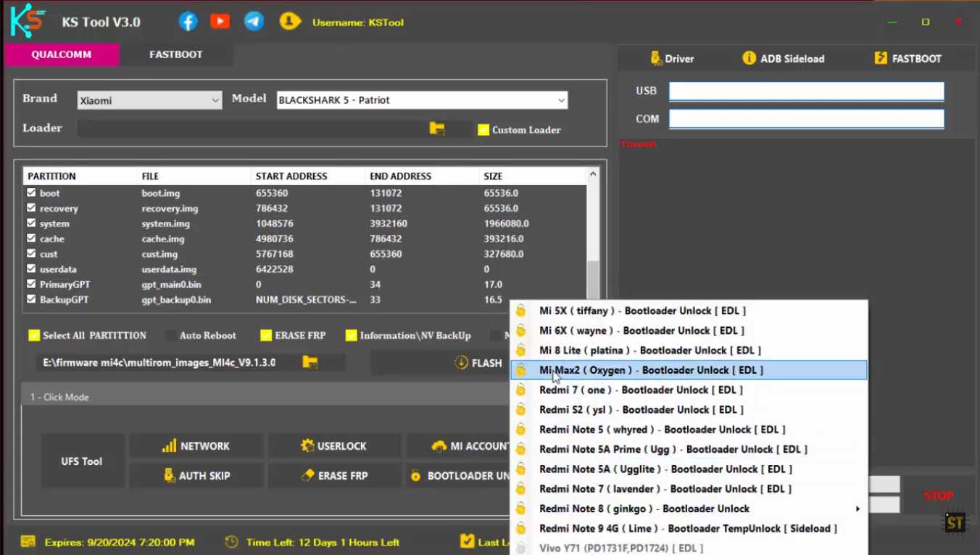Screen dimensions: 980x555
Task: Click the Last Login icon in status bar
Action: click(468, 542)
